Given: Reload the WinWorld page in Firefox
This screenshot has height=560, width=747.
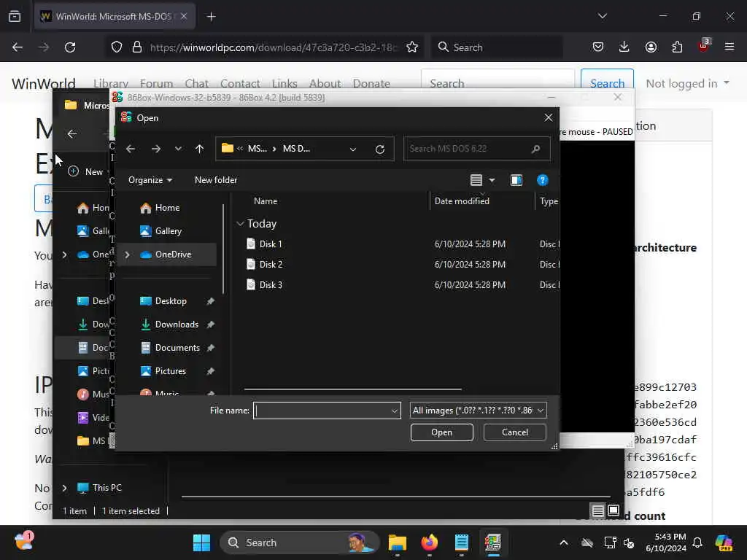Looking at the screenshot, I should tap(70, 47).
